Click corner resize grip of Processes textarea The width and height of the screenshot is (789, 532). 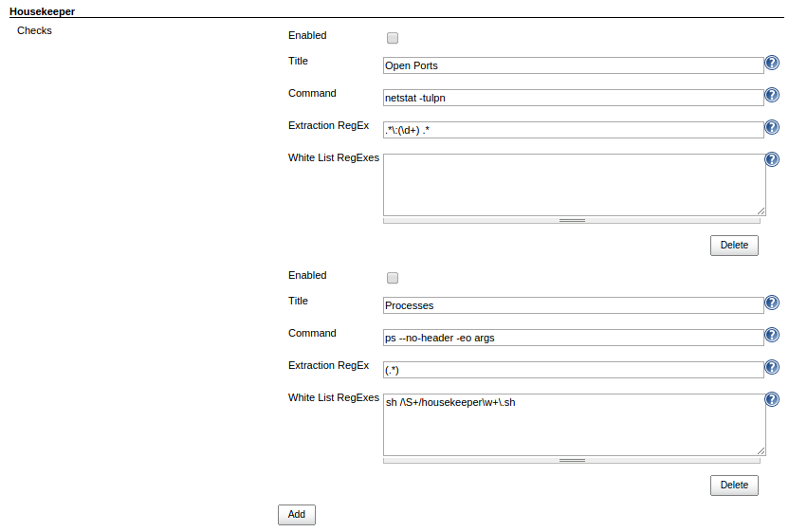point(761,451)
